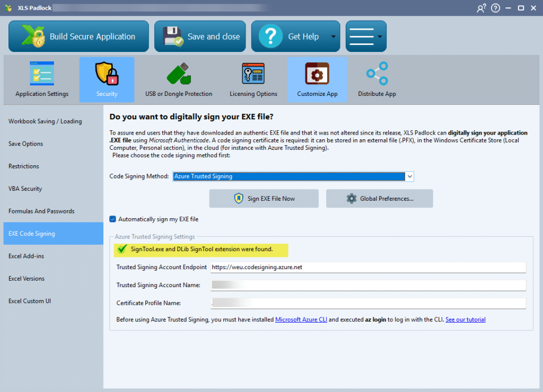The height and width of the screenshot is (392, 543).
Task: Select the Security shield icon
Action: pyautogui.click(x=107, y=74)
